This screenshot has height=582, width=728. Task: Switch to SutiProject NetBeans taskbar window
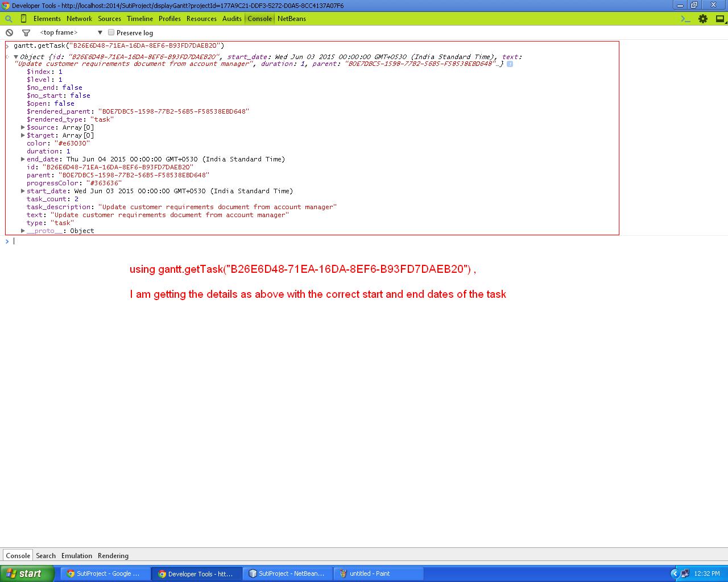pos(288,574)
